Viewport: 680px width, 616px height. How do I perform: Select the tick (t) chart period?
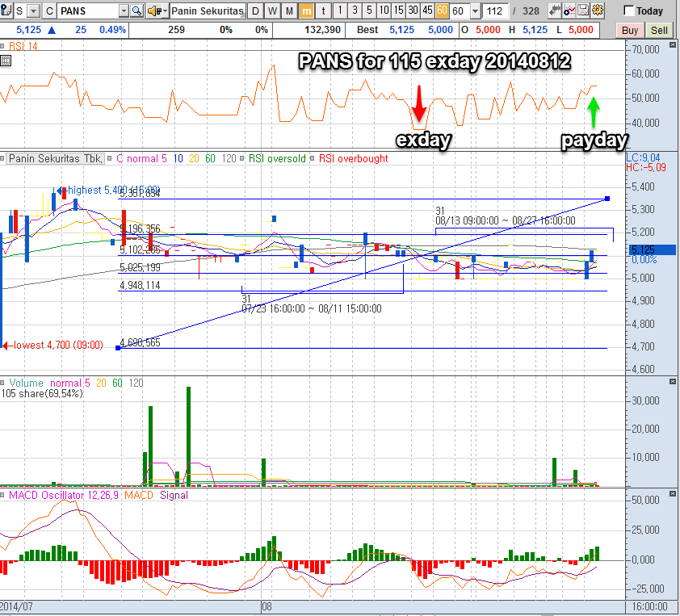coord(323,10)
